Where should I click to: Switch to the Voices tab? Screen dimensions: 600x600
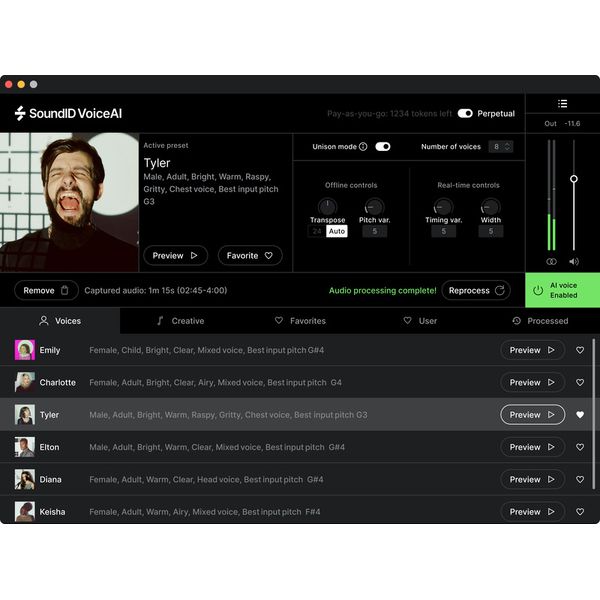(60, 321)
